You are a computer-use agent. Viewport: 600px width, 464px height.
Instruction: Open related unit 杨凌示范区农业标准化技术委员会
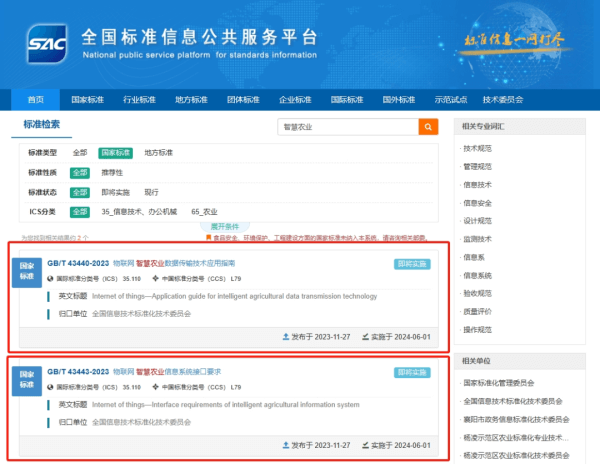(516, 455)
